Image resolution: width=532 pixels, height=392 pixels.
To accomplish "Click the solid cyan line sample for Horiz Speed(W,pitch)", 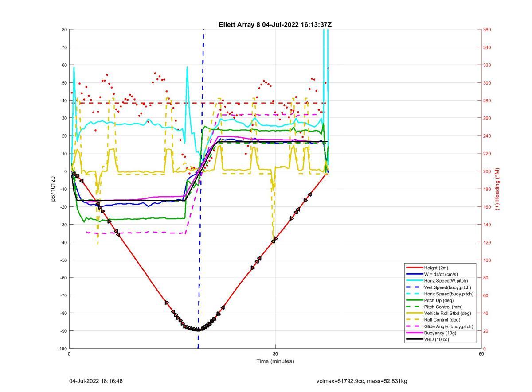I will point(414,281).
